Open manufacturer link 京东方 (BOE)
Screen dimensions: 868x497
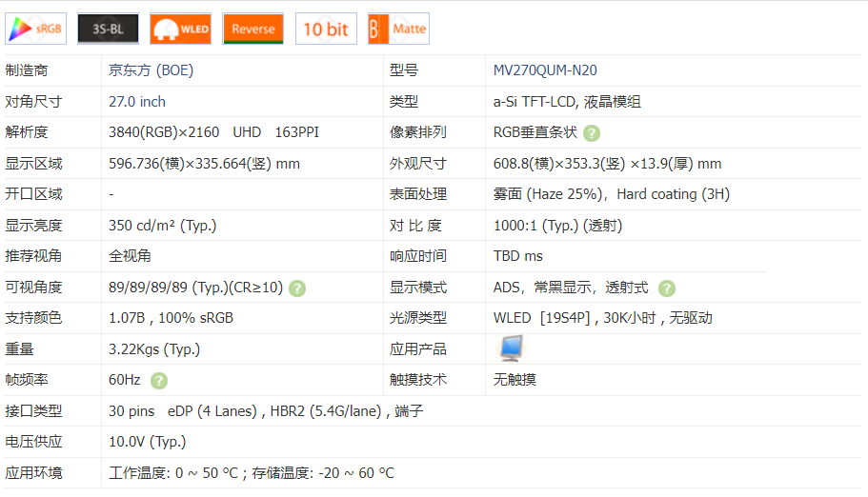coord(151,70)
